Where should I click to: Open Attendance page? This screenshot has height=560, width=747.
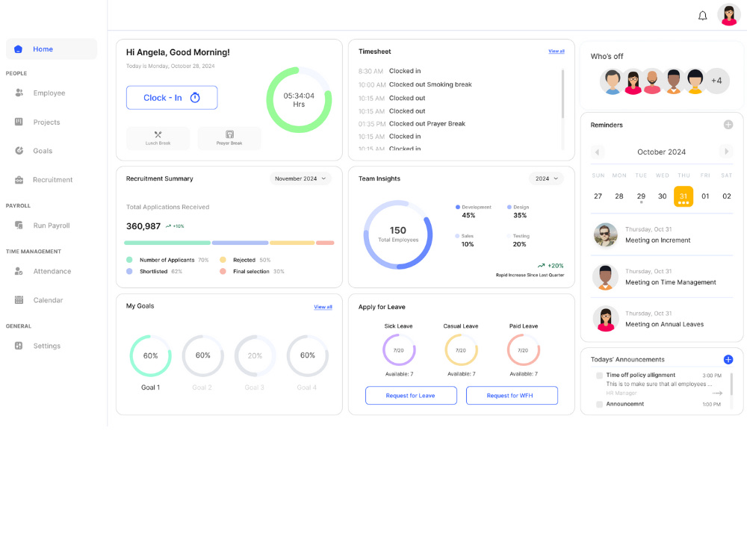point(52,271)
